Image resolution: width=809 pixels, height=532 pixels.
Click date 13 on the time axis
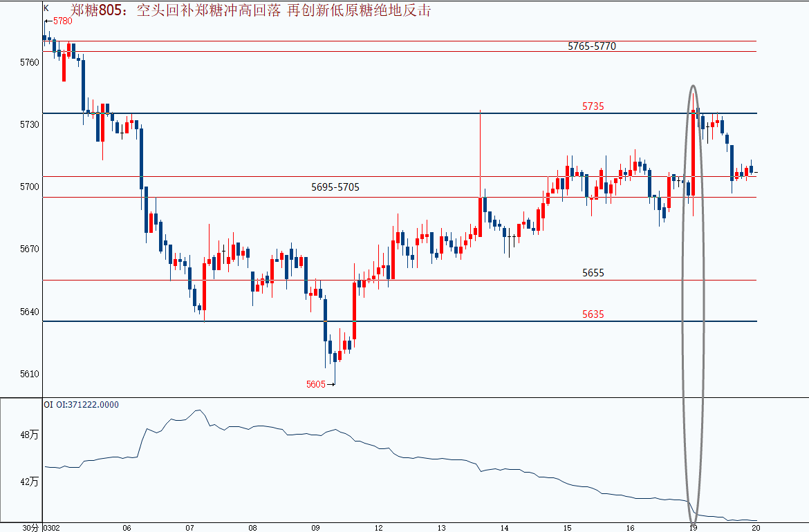[x=442, y=527]
